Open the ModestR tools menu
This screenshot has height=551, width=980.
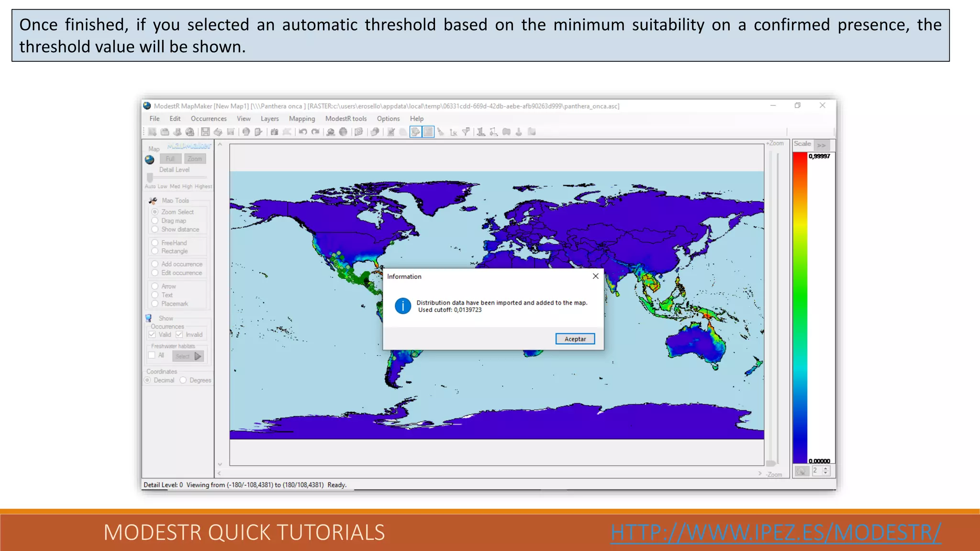(346, 119)
